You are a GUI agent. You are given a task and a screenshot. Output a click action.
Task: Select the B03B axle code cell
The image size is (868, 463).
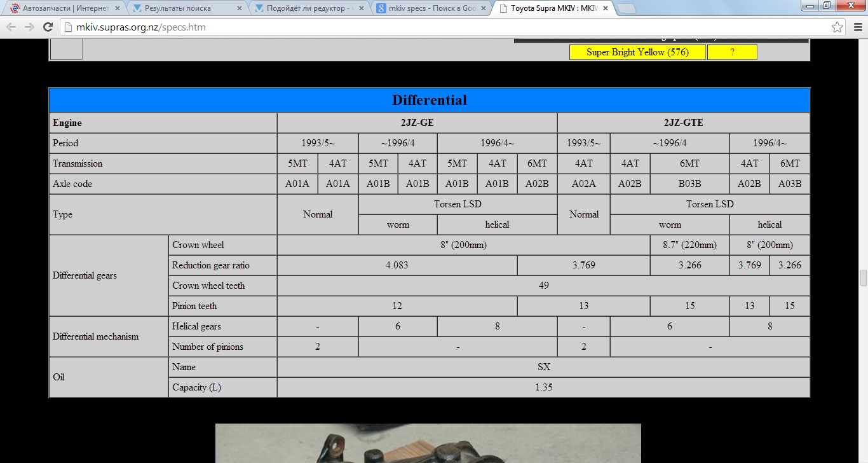pos(689,184)
